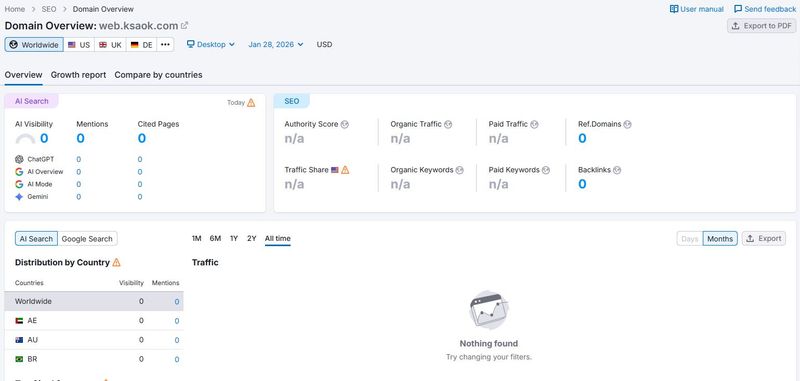The width and height of the screenshot is (800, 381).
Task: Click the Google AI Overview logo icon
Action: click(19, 172)
